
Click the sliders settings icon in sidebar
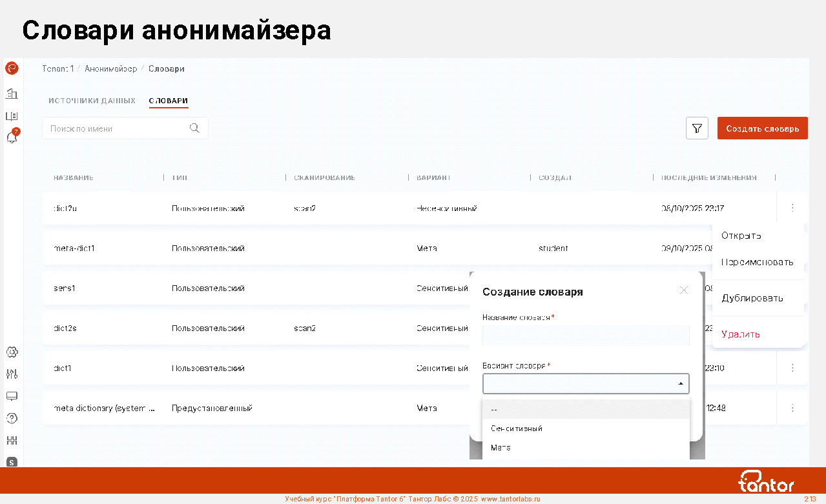point(12,374)
